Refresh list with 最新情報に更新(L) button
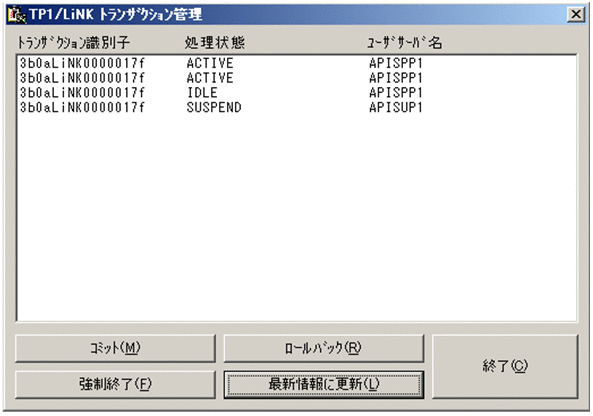Viewport: 593px width, 416px height. pos(324,384)
